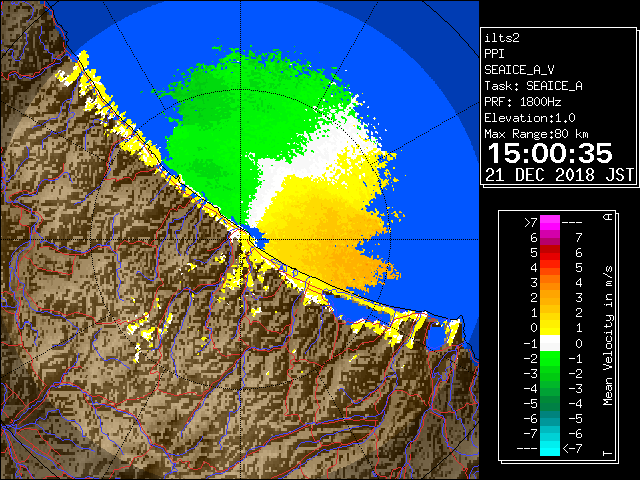
Task: Click the "<-7" legend label
Action: coord(572,449)
